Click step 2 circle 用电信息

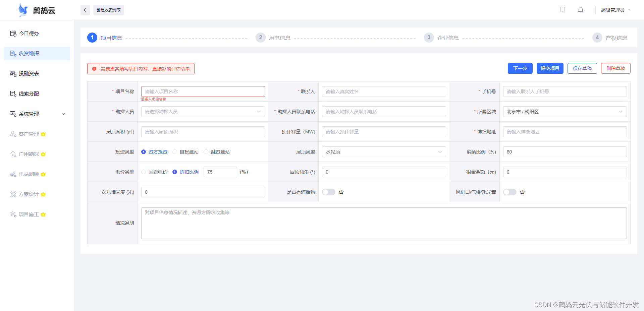(x=261, y=38)
